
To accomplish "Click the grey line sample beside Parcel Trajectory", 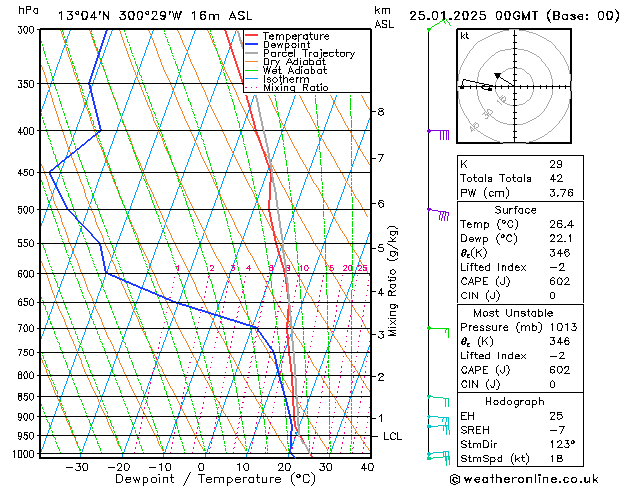I will click(x=251, y=53).
